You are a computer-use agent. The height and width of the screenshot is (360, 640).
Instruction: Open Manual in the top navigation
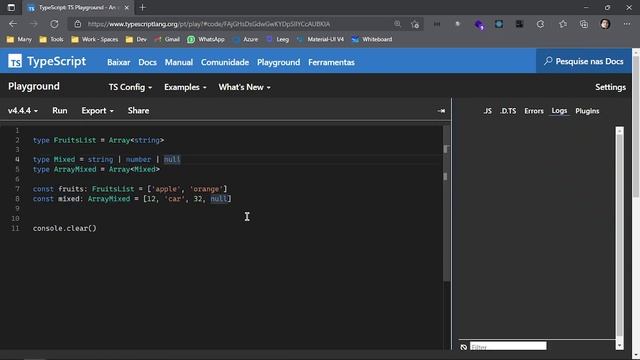(179, 62)
